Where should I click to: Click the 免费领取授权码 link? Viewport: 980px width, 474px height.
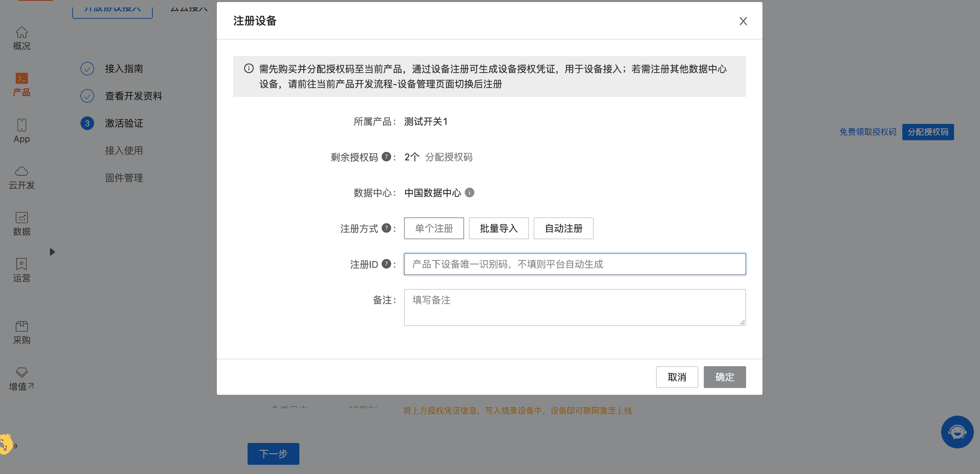[x=867, y=132]
